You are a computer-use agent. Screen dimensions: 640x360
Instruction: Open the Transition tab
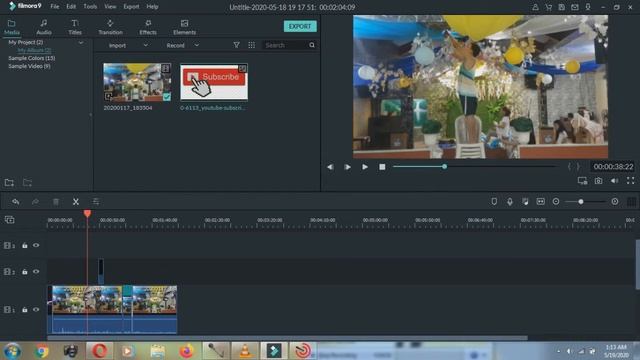coord(110,27)
